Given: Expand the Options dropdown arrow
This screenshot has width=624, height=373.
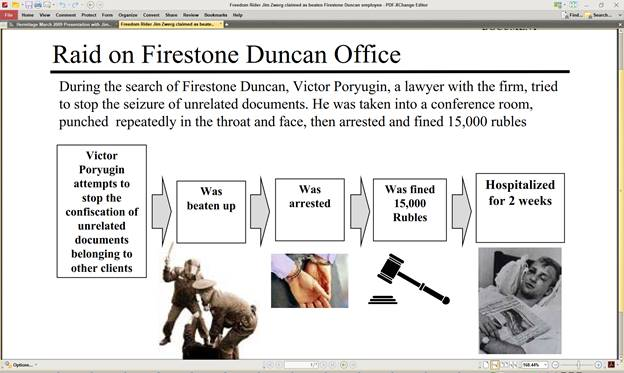Looking at the screenshot, I should pos(36,365).
